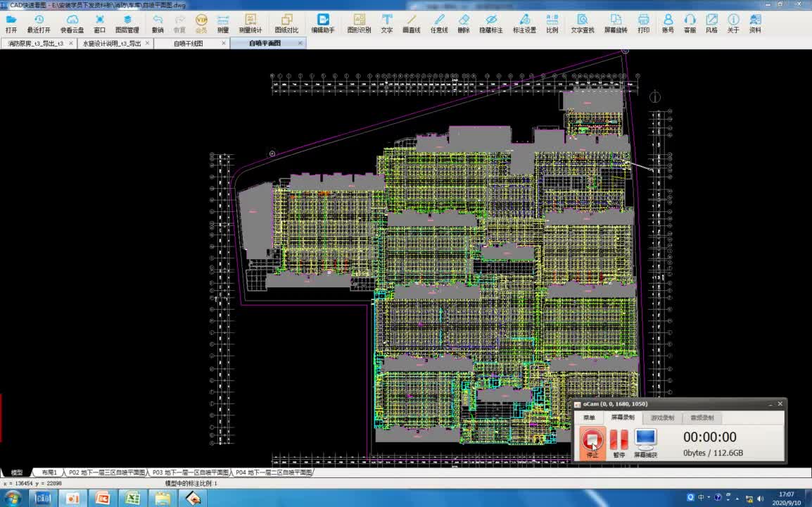Minimize the oCam window
812x507 pixels.
(770, 403)
